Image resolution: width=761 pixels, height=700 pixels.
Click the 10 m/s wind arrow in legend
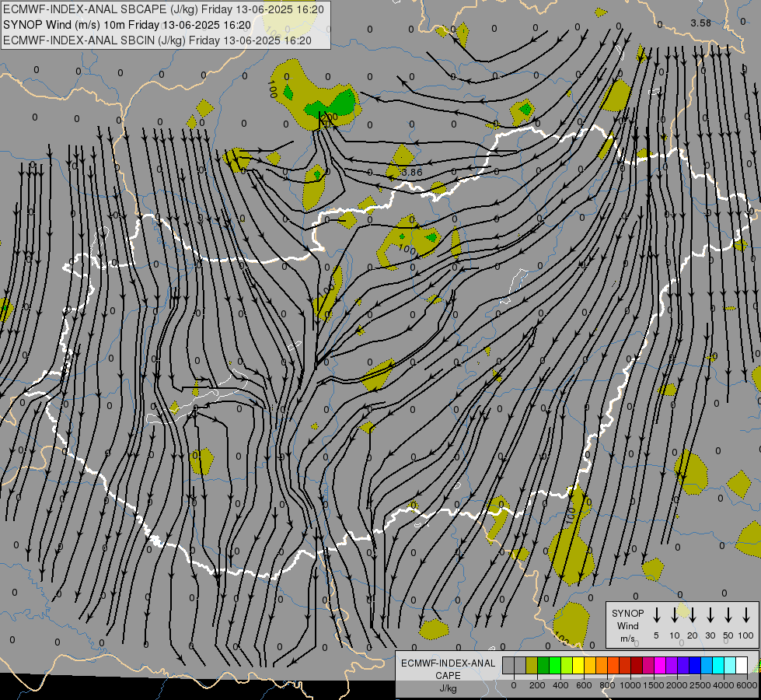tap(674, 614)
